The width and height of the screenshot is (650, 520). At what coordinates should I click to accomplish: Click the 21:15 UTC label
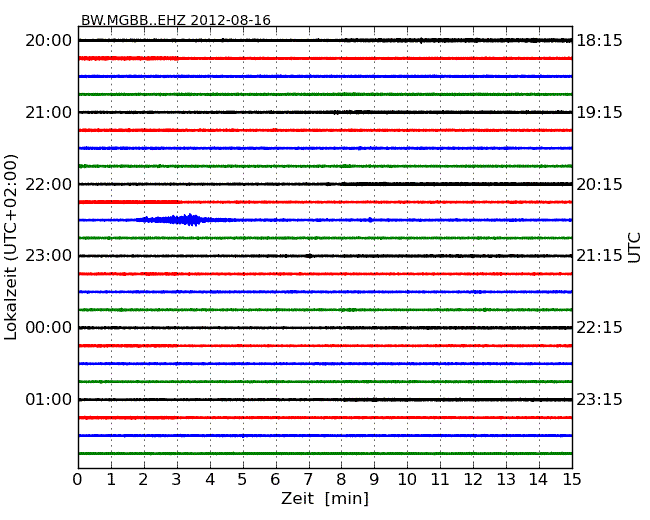pos(599,255)
